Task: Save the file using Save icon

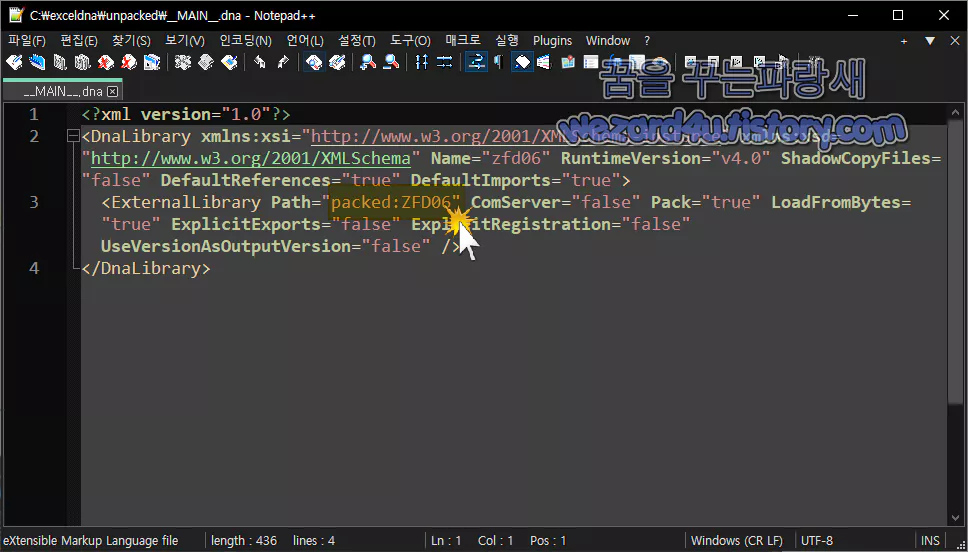Action: [x=59, y=62]
